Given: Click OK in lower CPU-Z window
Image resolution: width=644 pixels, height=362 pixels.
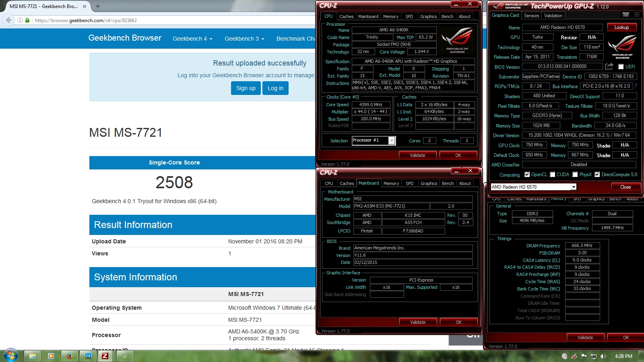Looking at the screenshot, I should [458, 322].
